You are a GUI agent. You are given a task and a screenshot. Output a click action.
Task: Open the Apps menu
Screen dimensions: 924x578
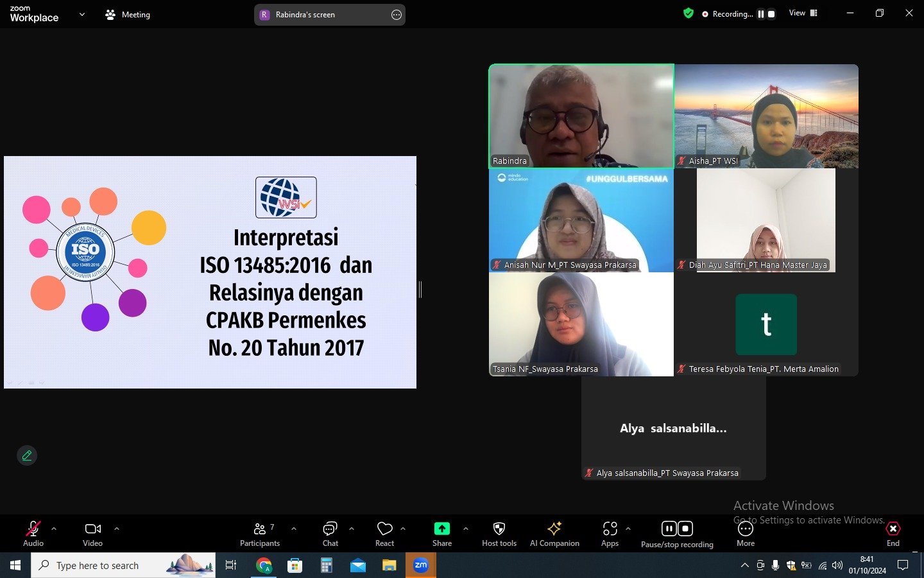click(x=610, y=533)
